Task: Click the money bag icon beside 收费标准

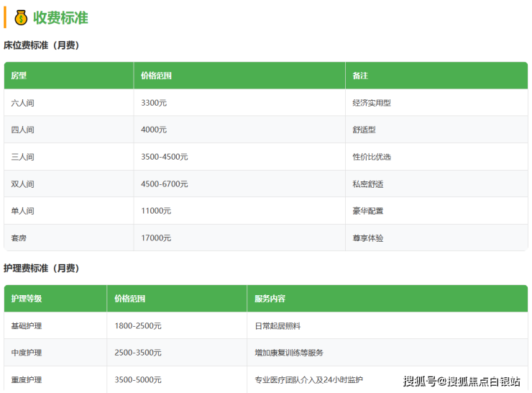Action: (19, 17)
